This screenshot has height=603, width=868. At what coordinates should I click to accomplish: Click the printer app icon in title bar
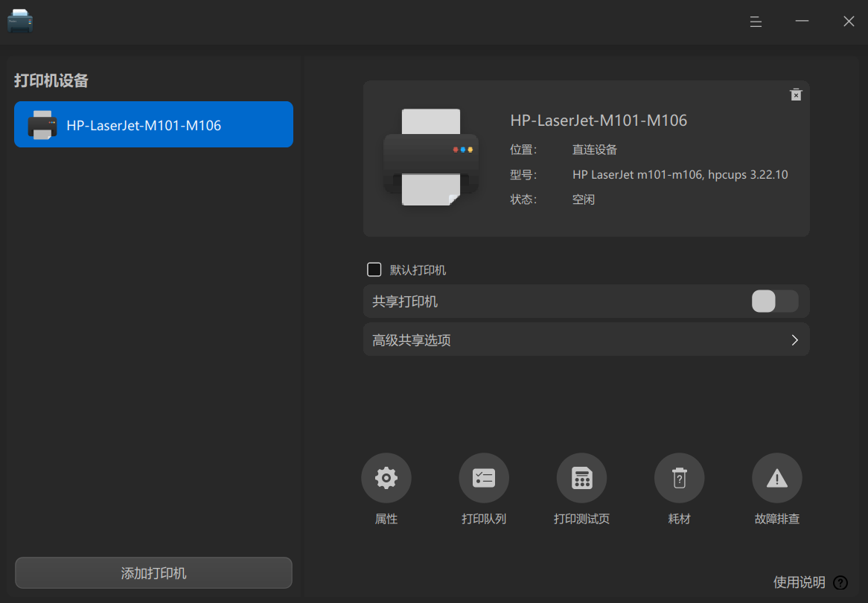pos(20,21)
